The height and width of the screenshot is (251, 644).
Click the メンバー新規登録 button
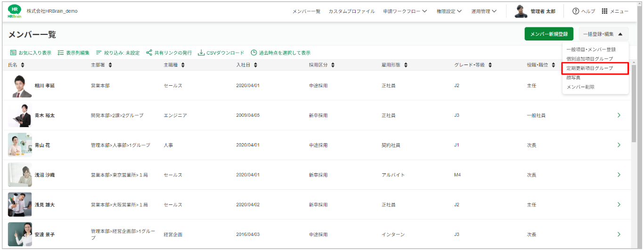(x=549, y=34)
